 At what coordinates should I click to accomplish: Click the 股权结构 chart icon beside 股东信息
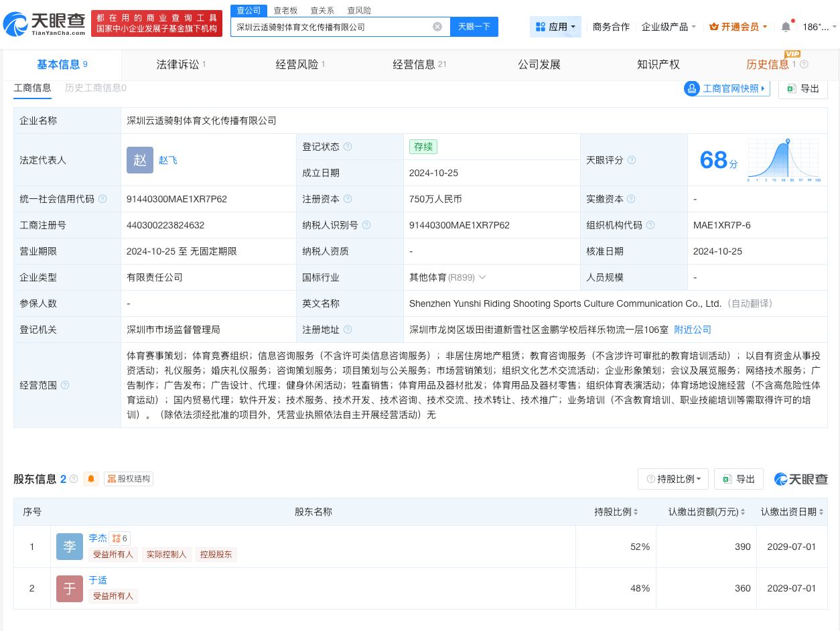pyautogui.click(x=112, y=479)
